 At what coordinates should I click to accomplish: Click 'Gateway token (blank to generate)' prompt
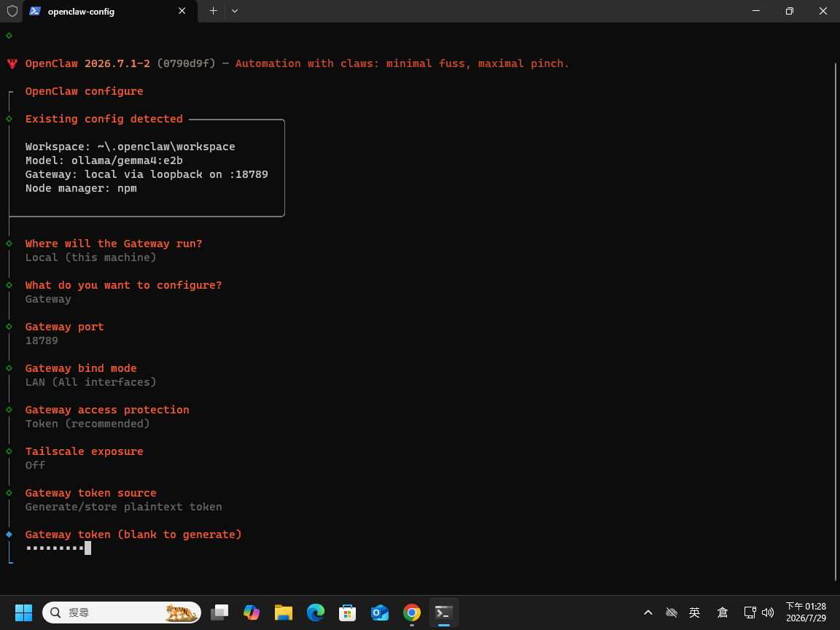[x=133, y=534]
